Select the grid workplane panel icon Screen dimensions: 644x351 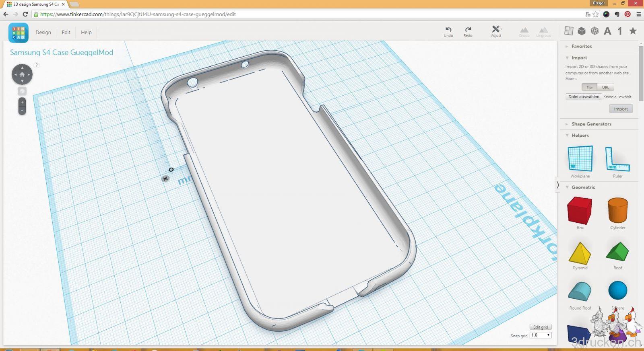569,31
